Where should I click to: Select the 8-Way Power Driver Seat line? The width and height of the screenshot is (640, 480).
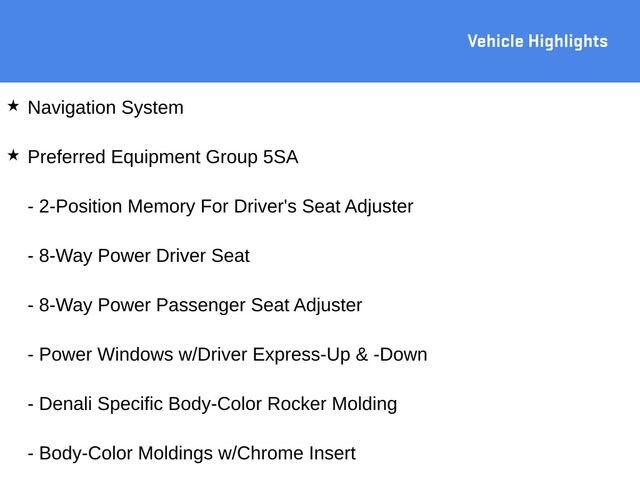[x=139, y=256]
